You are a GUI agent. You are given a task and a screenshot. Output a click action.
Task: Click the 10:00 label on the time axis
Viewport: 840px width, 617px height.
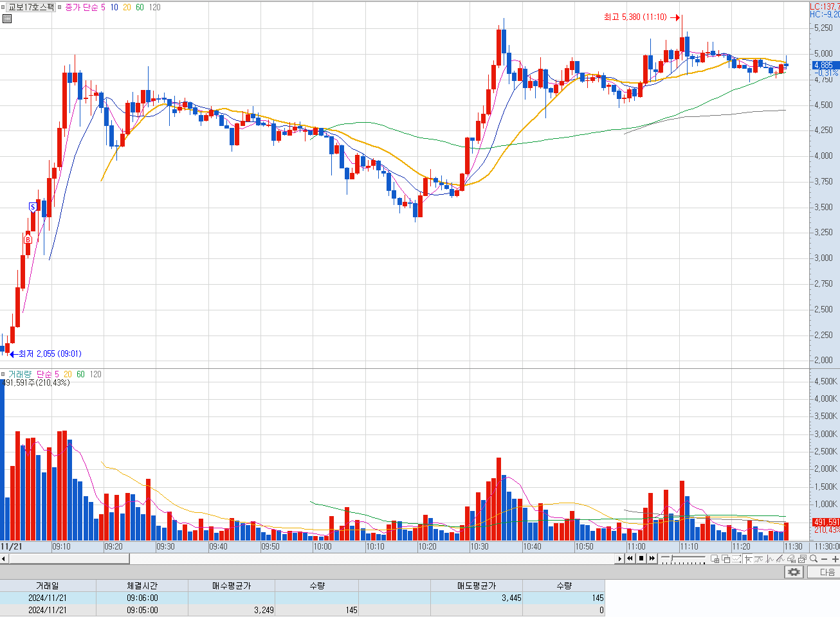[x=322, y=546]
